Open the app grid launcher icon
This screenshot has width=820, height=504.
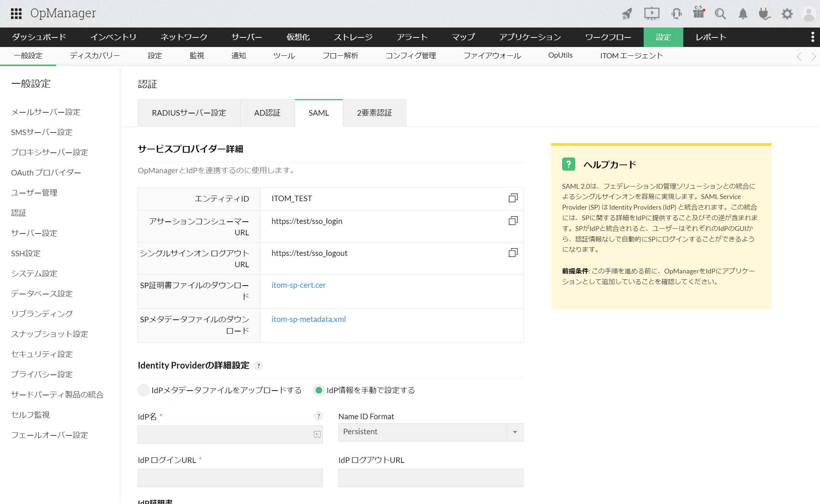[16, 14]
